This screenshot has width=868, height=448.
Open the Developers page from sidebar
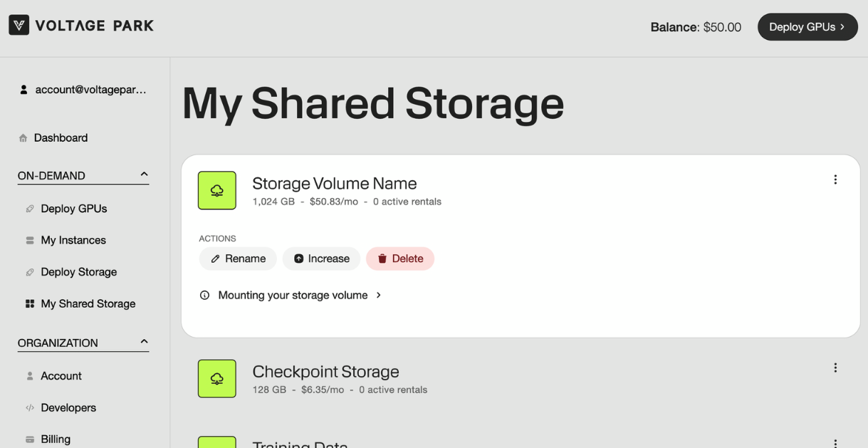tap(68, 407)
